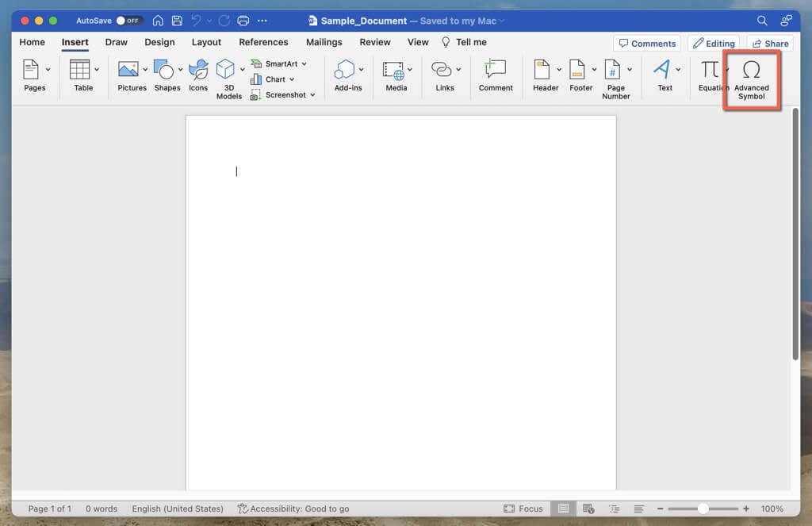Image resolution: width=812 pixels, height=526 pixels.
Task: Insert a Chart
Action: point(268,79)
